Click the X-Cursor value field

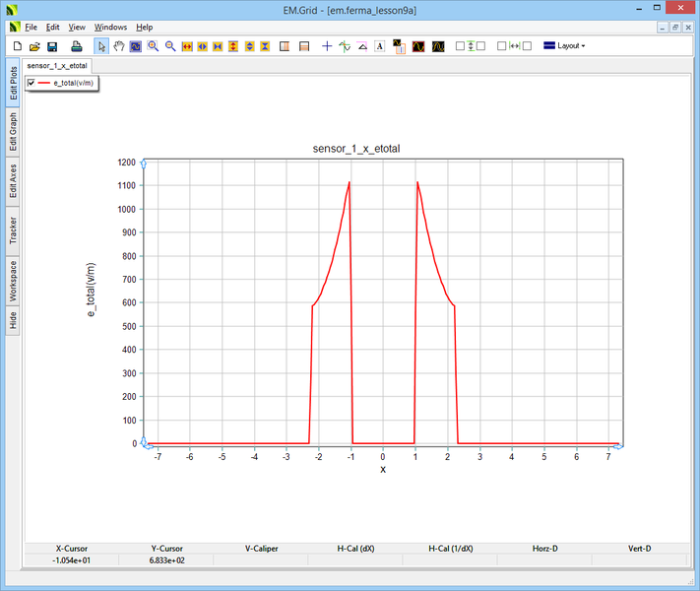pyautogui.click(x=71, y=560)
